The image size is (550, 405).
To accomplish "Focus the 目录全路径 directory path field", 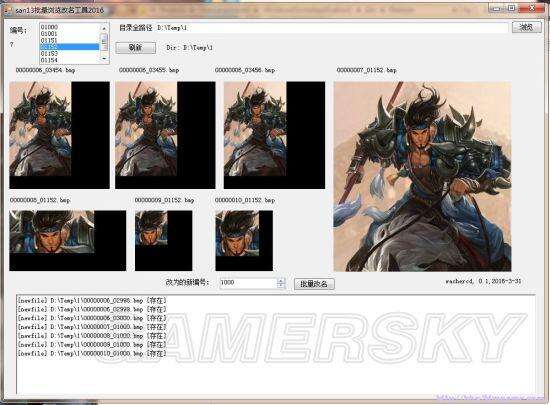I will pos(331,28).
